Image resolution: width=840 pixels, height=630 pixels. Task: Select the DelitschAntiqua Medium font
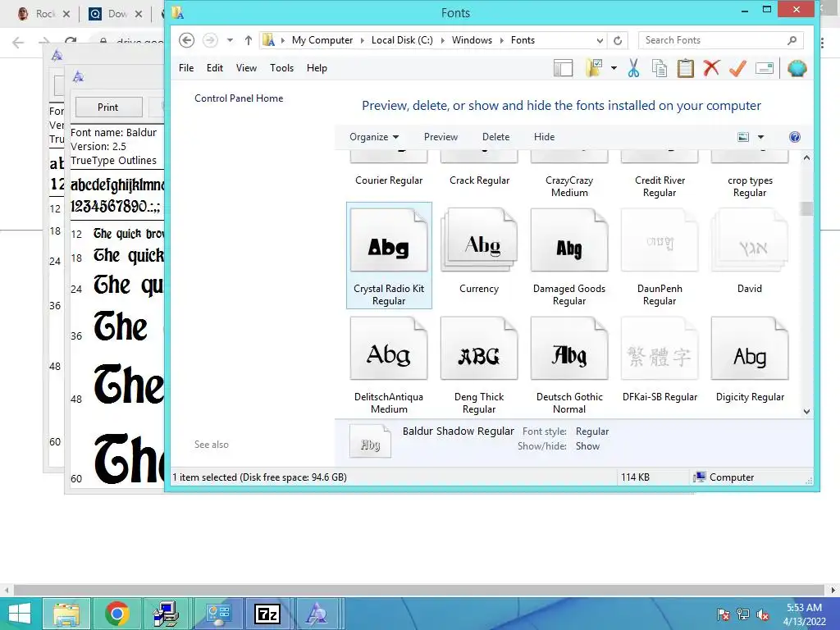coord(389,364)
